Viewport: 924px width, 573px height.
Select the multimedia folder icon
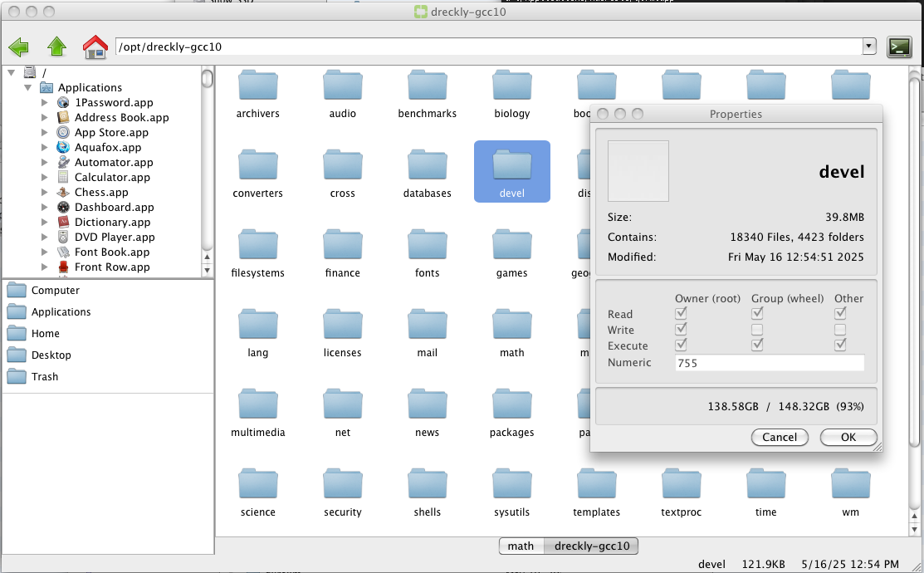pyautogui.click(x=258, y=404)
